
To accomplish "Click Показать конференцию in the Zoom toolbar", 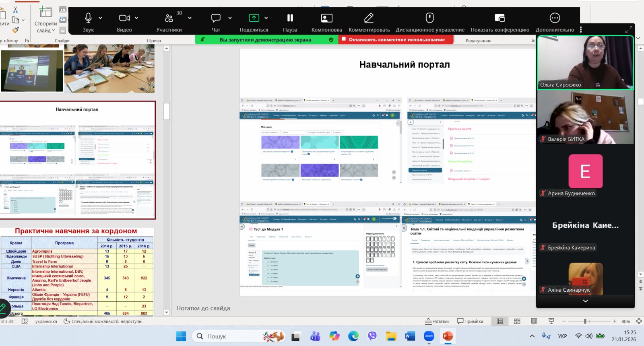I will tap(500, 22).
